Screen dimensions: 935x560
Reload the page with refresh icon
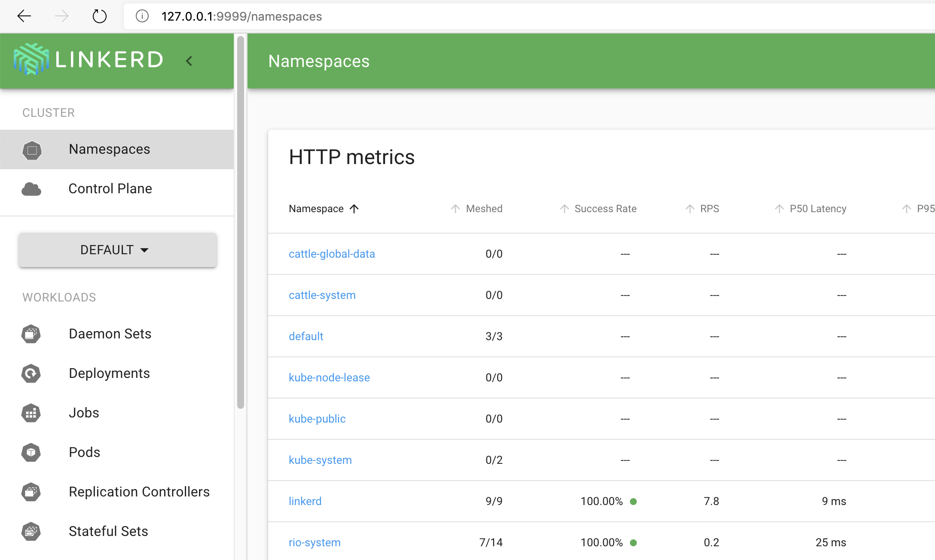[x=99, y=16]
